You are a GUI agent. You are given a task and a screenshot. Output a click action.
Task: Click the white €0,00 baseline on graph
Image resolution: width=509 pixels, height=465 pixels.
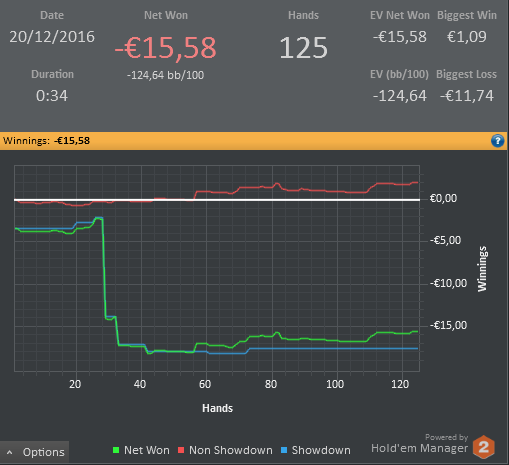coord(217,200)
